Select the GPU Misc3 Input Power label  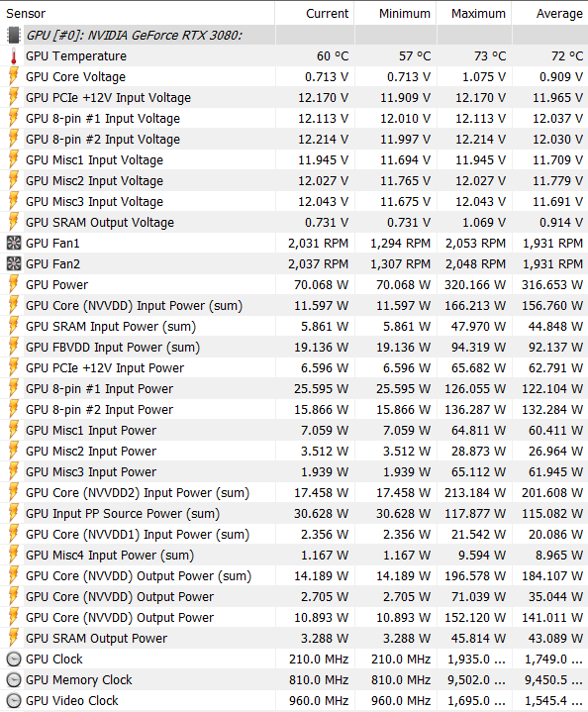click(91, 472)
